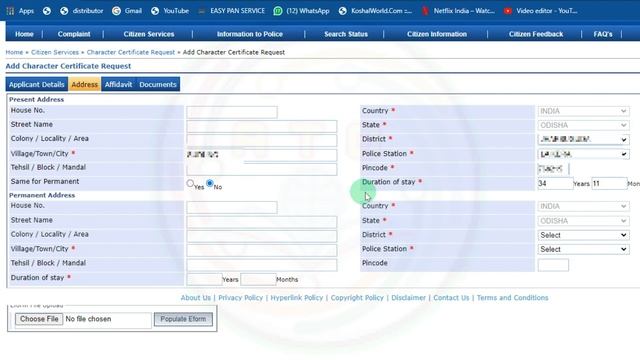Go to Character Certificate Request breadcrumb link
640x360 pixels.
[131, 52]
